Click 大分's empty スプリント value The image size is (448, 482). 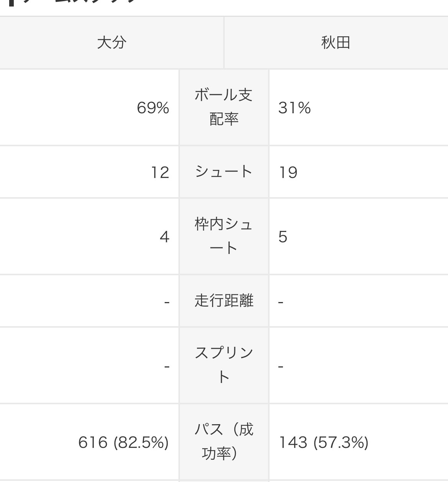tap(167, 366)
